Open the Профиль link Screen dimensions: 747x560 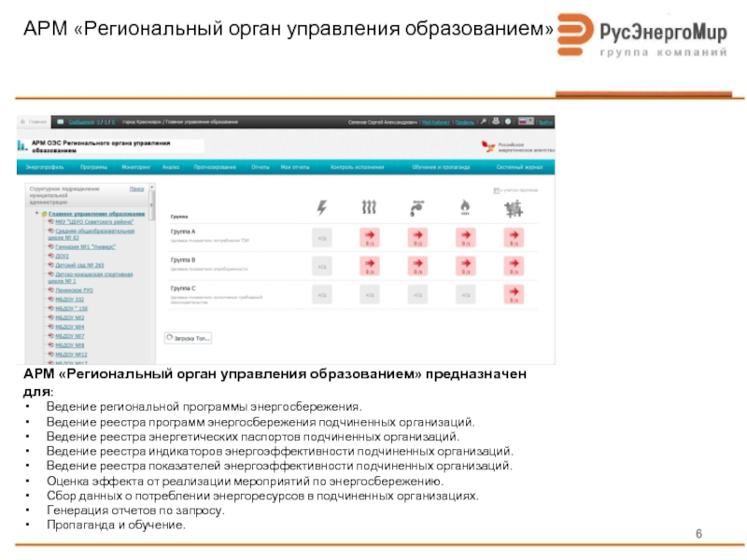(464, 122)
